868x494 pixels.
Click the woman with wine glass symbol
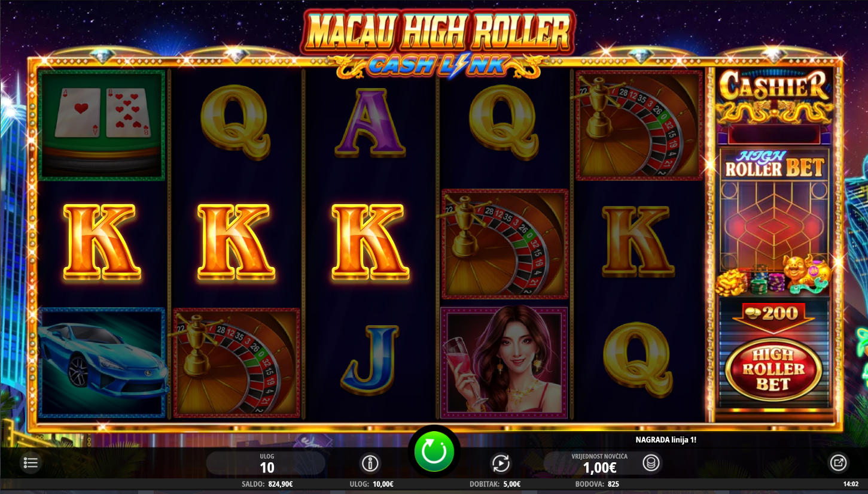(x=504, y=363)
